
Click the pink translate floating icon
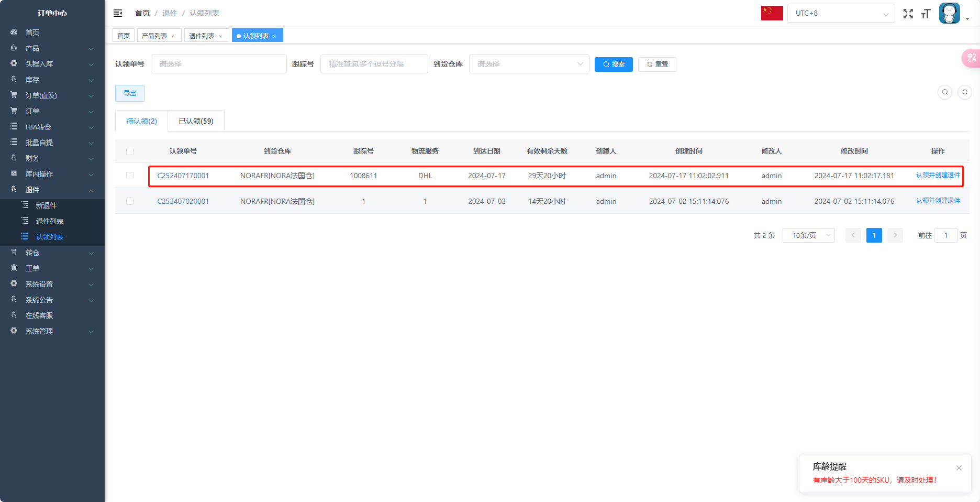pyautogui.click(x=971, y=58)
